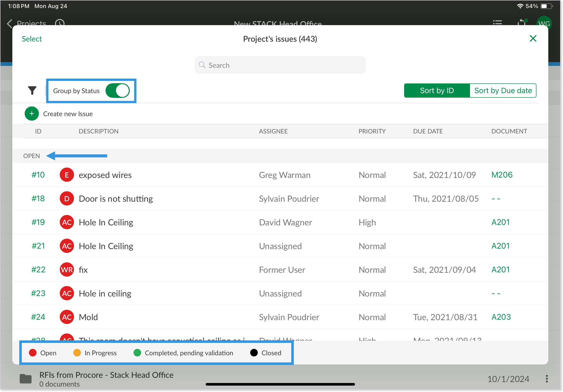Screen dimensions: 563x392
Task: Tap the D status badge for Door is not shutting
Action: [67, 199]
